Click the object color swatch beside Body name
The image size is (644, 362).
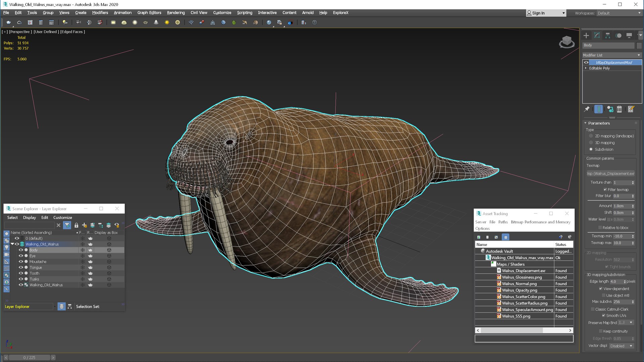click(x=639, y=45)
